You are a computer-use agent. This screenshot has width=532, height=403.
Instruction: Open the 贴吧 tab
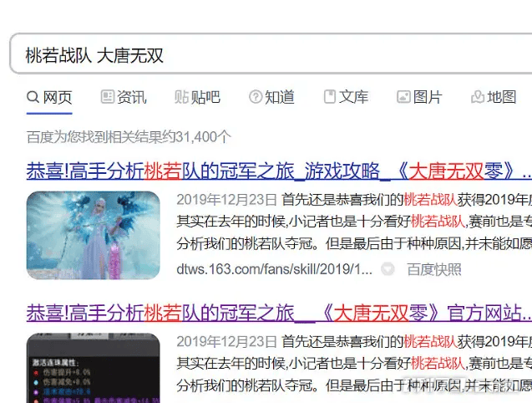pos(197,97)
